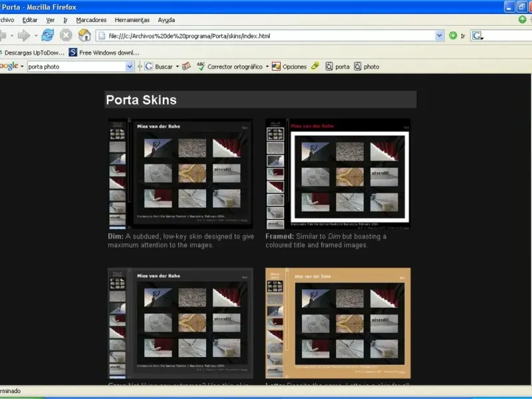Click the page icon in the address bar
This screenshot has width=532, height=399.
102,36
